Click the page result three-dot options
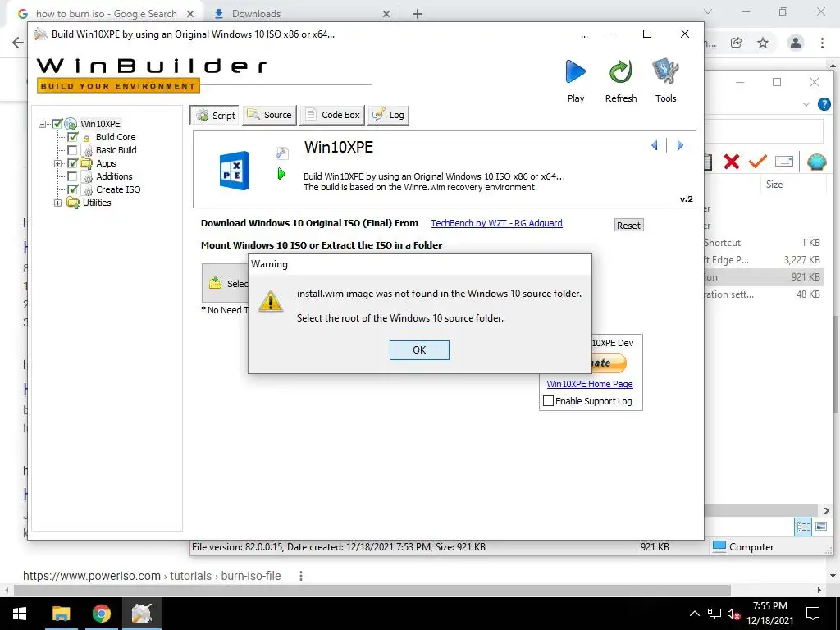The image size is (840, 630). point(301,576)
